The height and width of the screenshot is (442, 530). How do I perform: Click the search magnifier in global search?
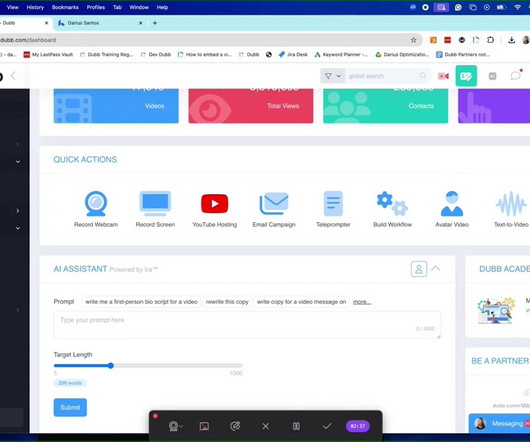[423, 76]
